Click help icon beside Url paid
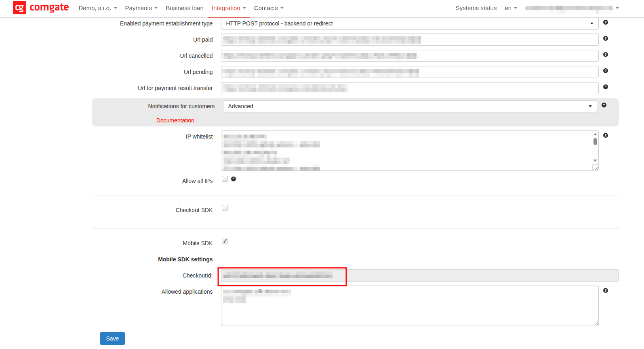The width and height of the screenshot is (644, 349). pos(605,38)
